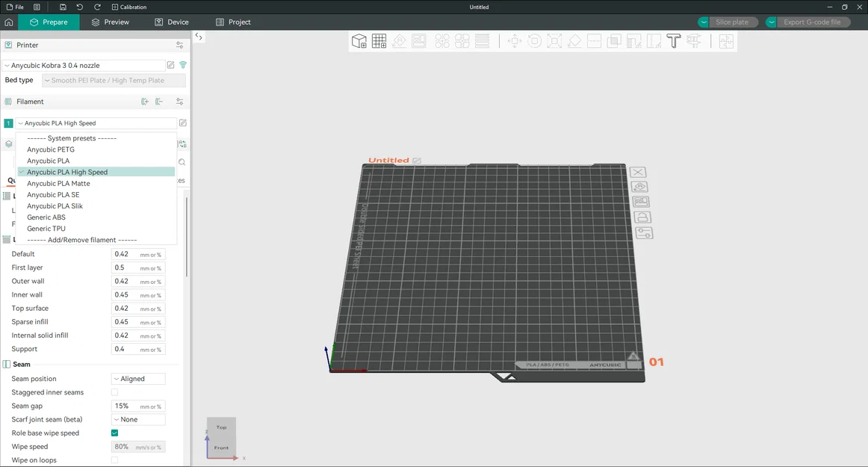Click the Split to objects icon
Viewport: 868px width, 467px height.
[442, 41]
